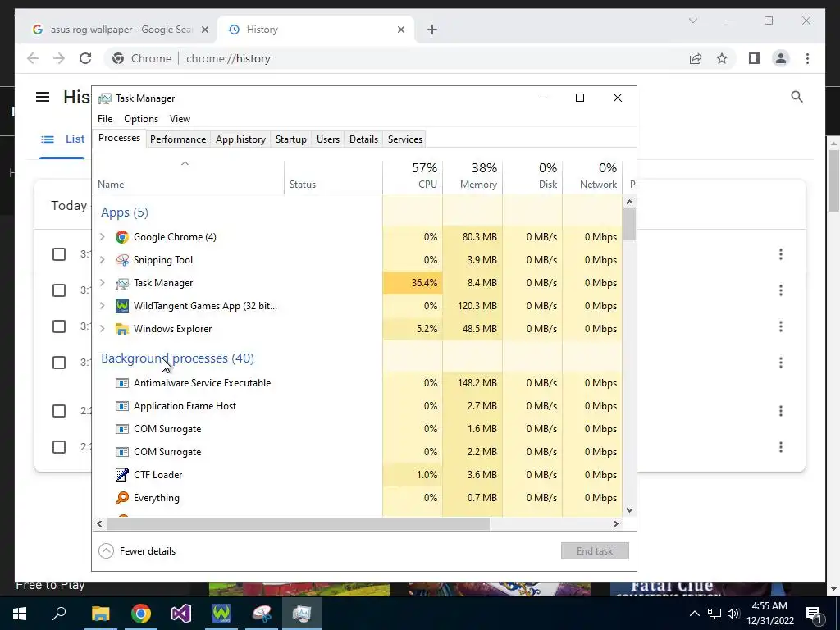Reload the Chrome history page
The height and width of the screenshot is (630, 840).
pyautogui.click(x=85, y=58)
